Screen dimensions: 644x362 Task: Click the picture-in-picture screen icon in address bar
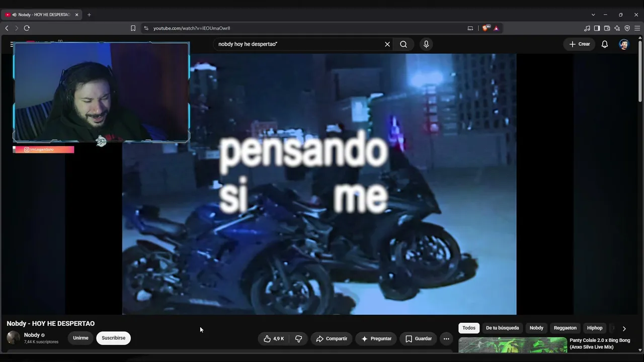click(470, 28)
